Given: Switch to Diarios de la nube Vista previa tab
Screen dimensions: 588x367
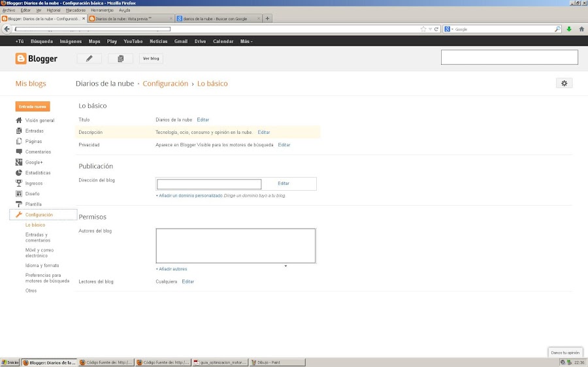Looking at the screenshot, I should (x=131, y=18).
